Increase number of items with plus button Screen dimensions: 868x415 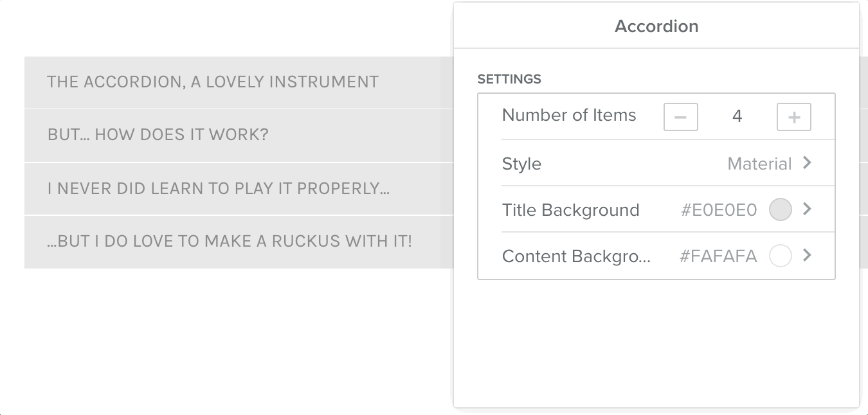[x=794, y=117]
